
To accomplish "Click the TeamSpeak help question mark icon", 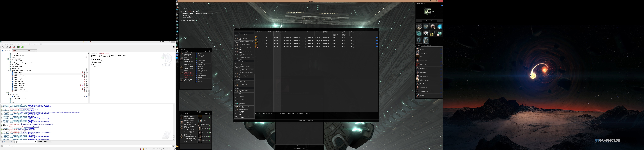I will (174, 47).
